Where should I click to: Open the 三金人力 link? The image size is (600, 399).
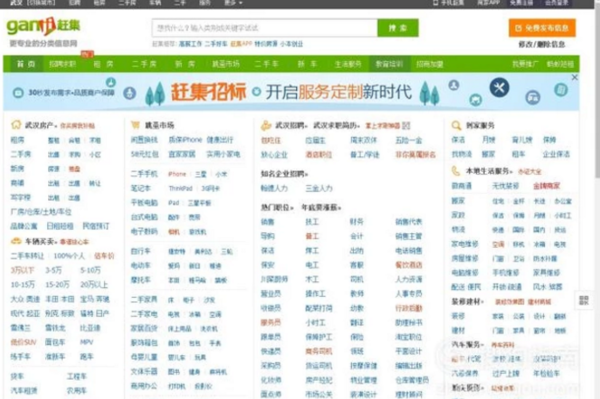tap(319, 188)
